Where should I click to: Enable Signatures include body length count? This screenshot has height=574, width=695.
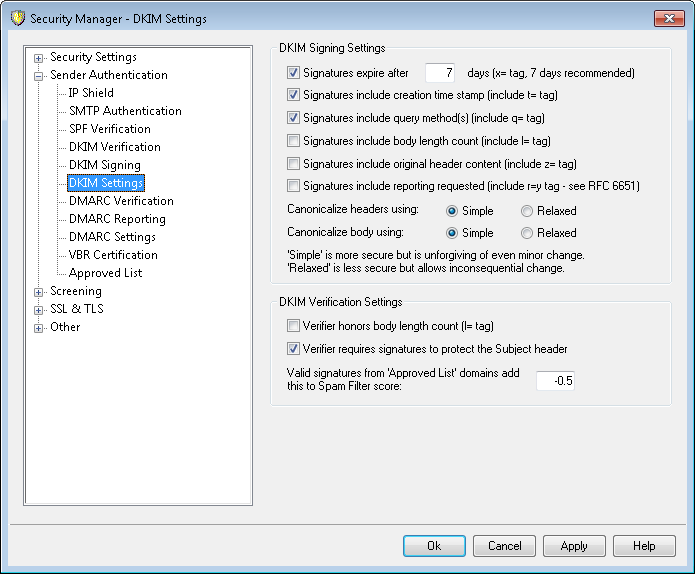click(293, 141)
